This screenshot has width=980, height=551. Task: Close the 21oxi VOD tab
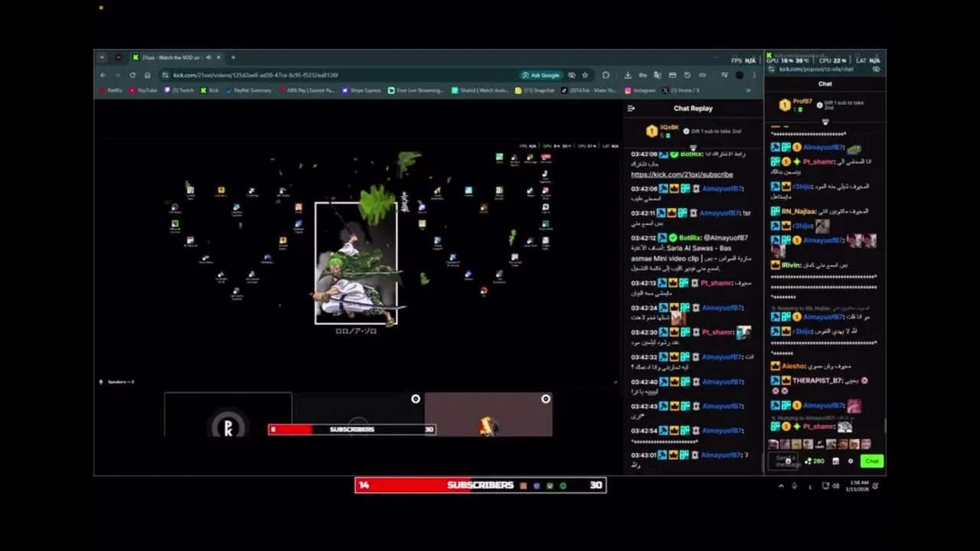coord(218,57)
